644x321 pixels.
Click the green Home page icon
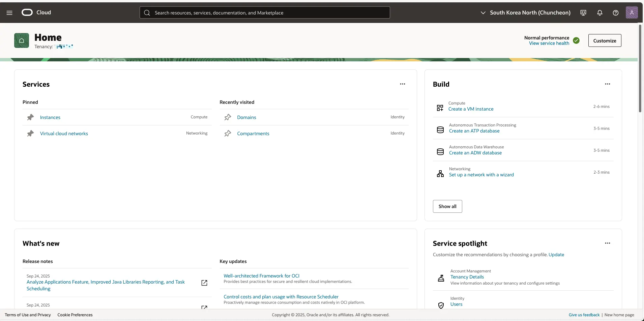(22, 40)
